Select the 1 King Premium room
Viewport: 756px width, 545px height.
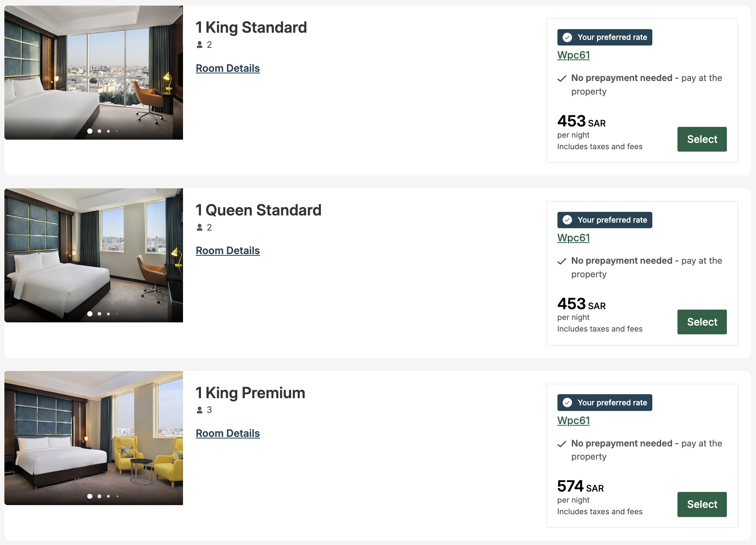tap(702, 504)
